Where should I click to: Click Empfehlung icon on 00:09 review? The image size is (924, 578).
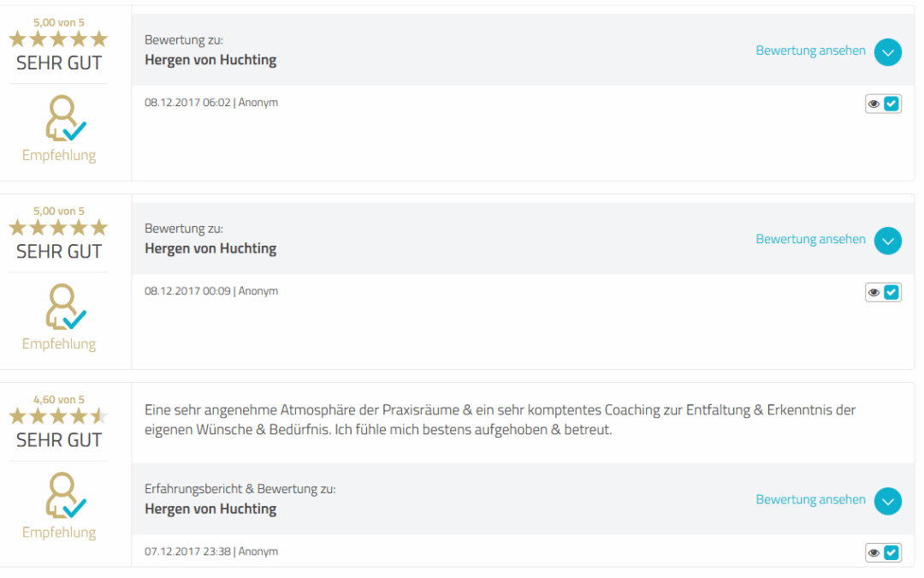[x=65, y=307]
